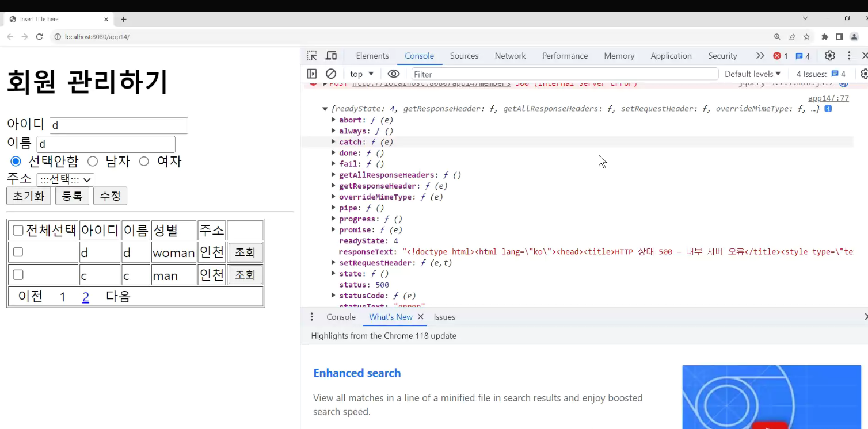Share this page
The height and width of the screenshot is (429, 868).
[x=792, y=37]
